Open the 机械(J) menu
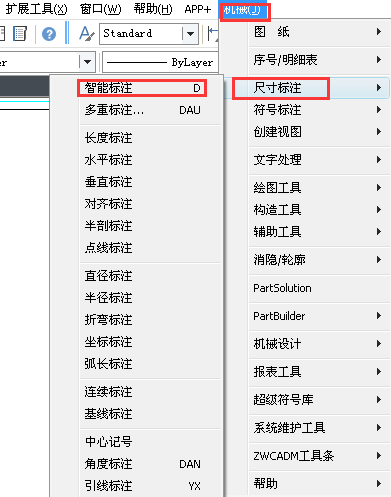The height and width of the screenshot is (497, 391). [243, 10]
